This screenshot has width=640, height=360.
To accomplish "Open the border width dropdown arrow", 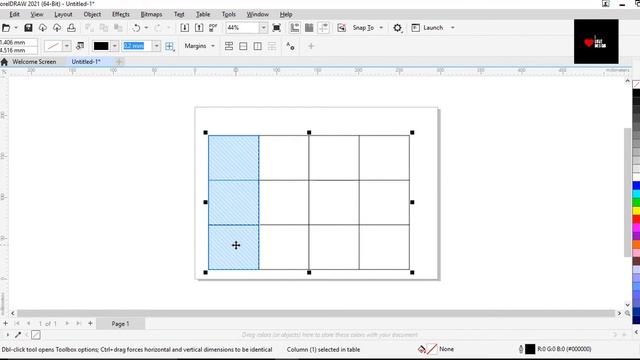I will pos(156,46).
